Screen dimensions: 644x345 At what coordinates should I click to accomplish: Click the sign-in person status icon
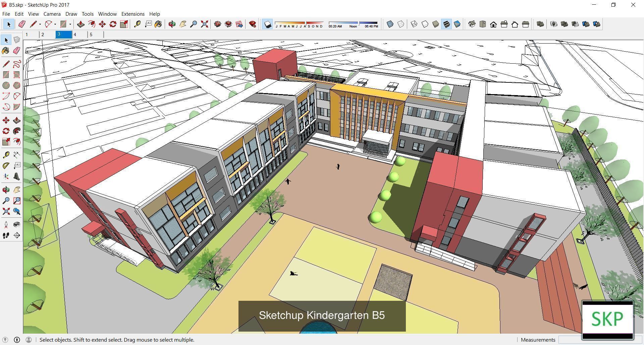(x=29, y=340)
